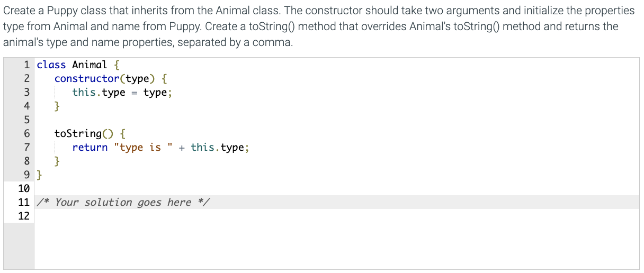Click line number 12 in gutter
Viewport: 644px width, 273px height.
tap(24, 216)
